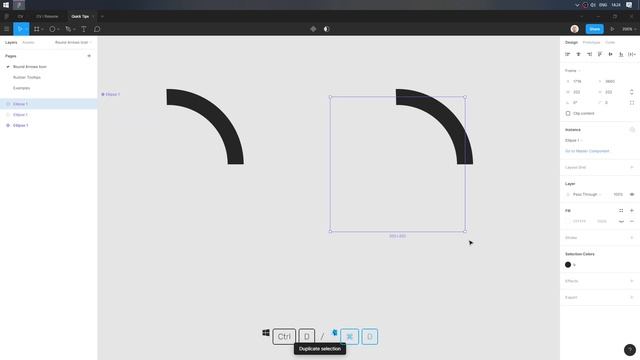
Task: Enable the Clip content checkbox
Action: [x=568, y=113]
